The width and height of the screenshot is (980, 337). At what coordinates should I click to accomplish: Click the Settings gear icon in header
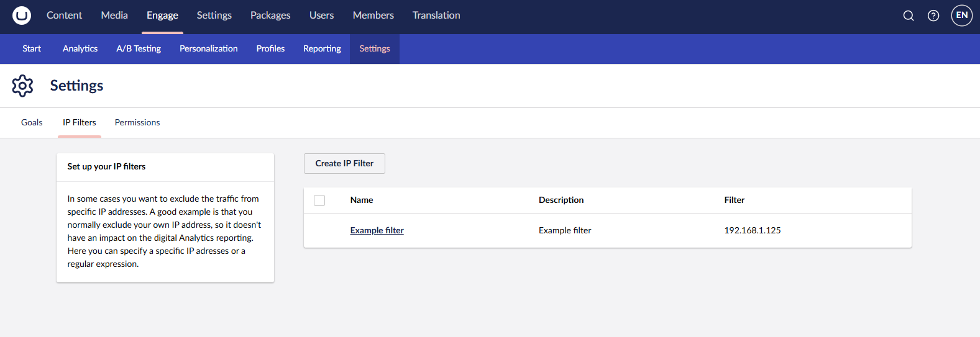click(x=22, y=86)
